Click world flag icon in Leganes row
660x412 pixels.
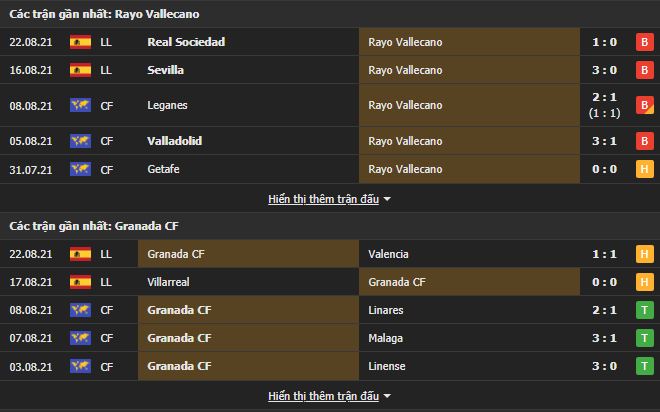pyautogui.click(x=80, y=105)
